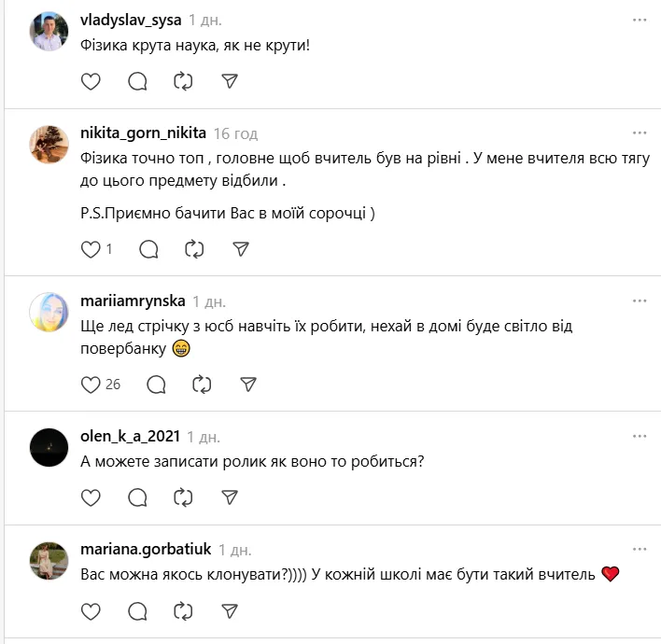Open more options for mariiamrynska's comment

click(x=640, y=301)
